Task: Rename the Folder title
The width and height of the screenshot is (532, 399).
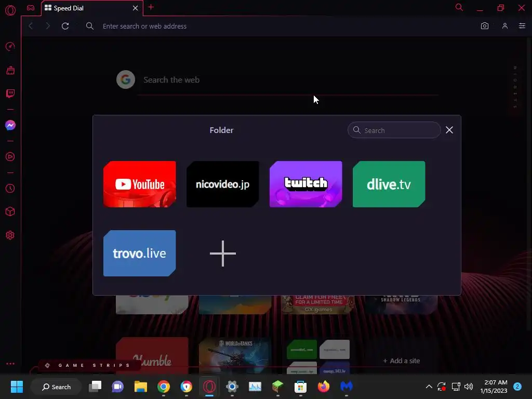Action: (221, 130)
